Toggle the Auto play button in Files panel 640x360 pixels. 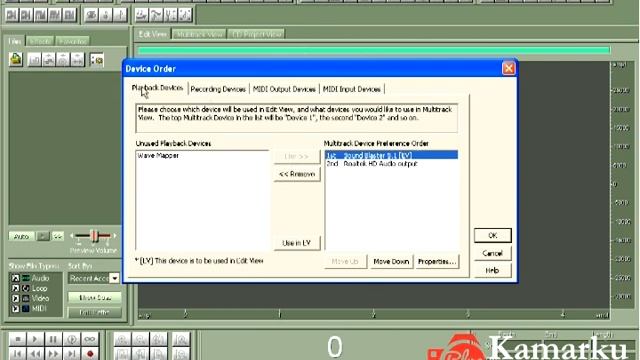click(x=21, y=236)
